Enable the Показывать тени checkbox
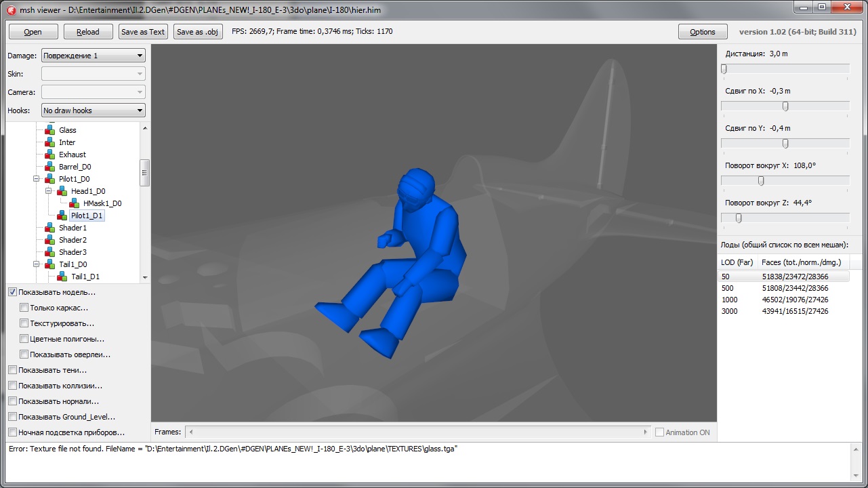The width and height of the screenshot is (868, 488). (13, 370)
